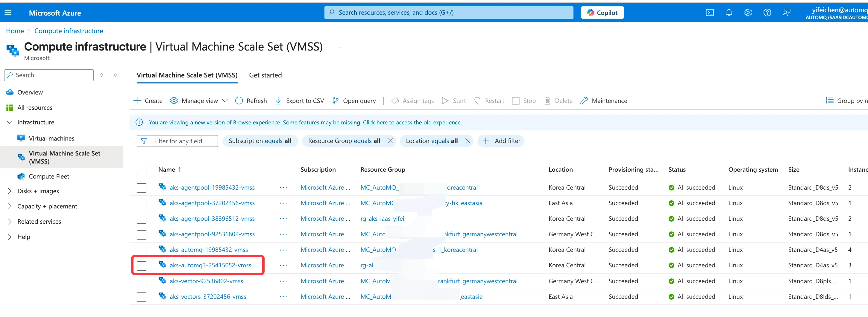
Task: Click the old experience info banner link
Action: (x=305, y=123)
